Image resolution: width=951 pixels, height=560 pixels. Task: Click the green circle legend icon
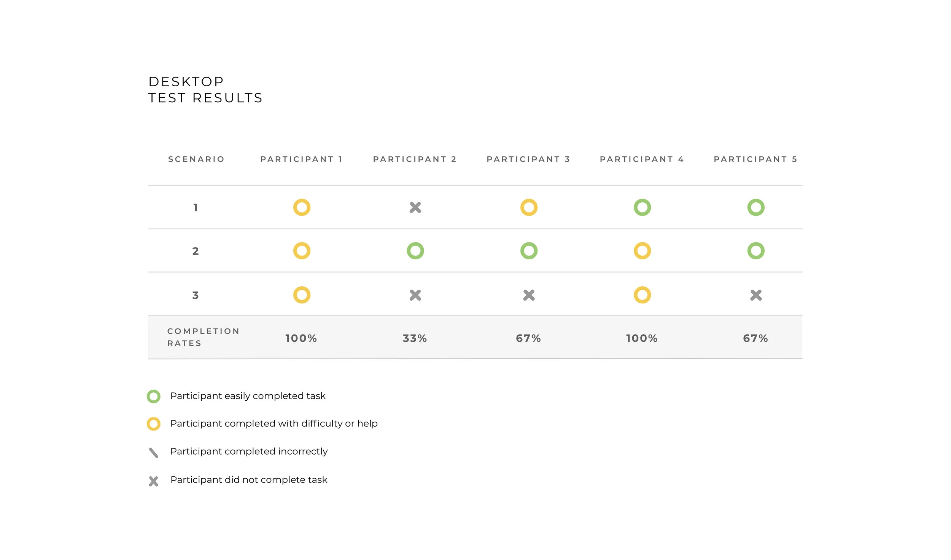click(x=153, y=397)
